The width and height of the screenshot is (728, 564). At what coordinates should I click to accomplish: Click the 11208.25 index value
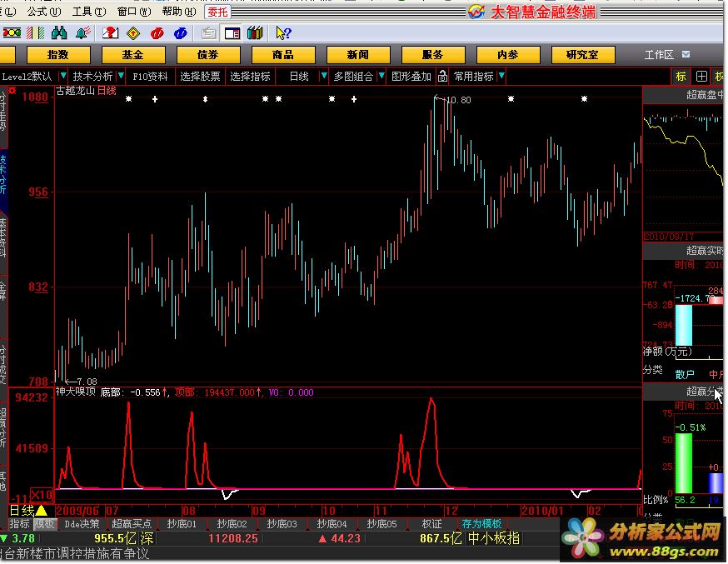(233, 538)
